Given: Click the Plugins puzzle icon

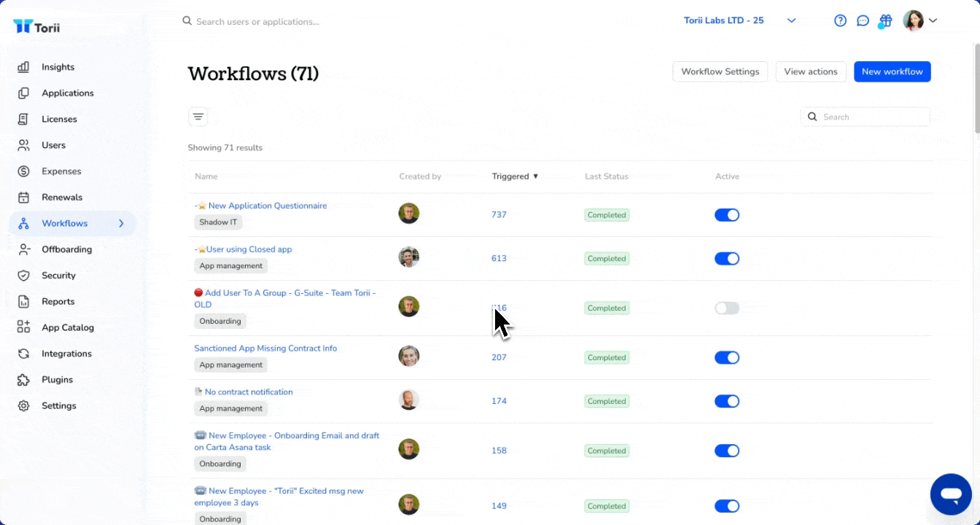Looking at the screenshot, I should (x=23, y=380).
